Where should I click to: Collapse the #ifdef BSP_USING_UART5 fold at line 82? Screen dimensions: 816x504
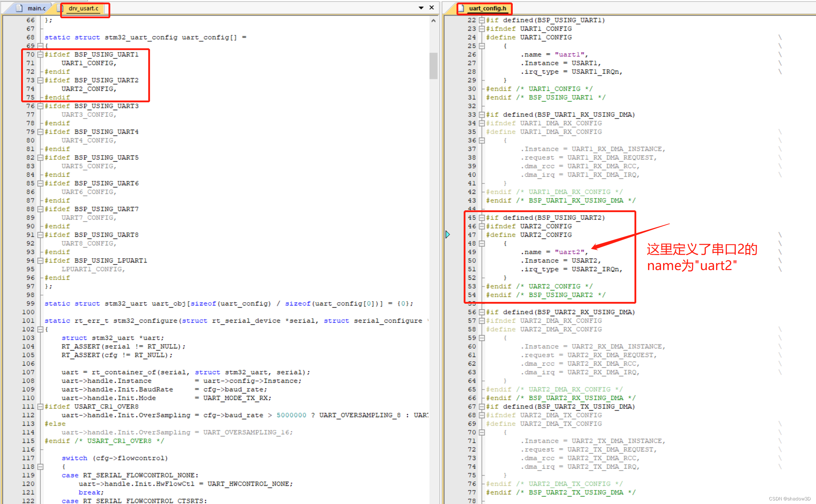pyautogui.click(x=40, y=157)
